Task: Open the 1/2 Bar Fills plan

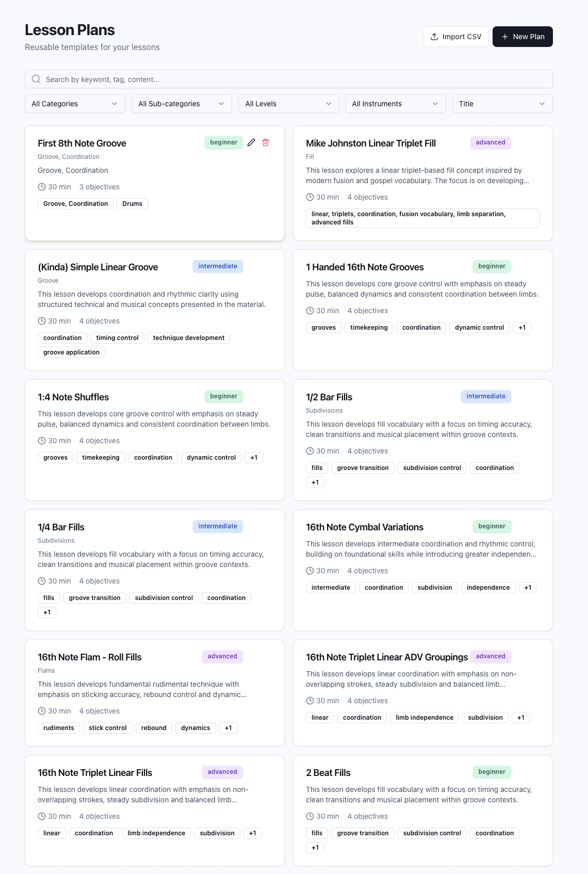Action: (329, 397)
